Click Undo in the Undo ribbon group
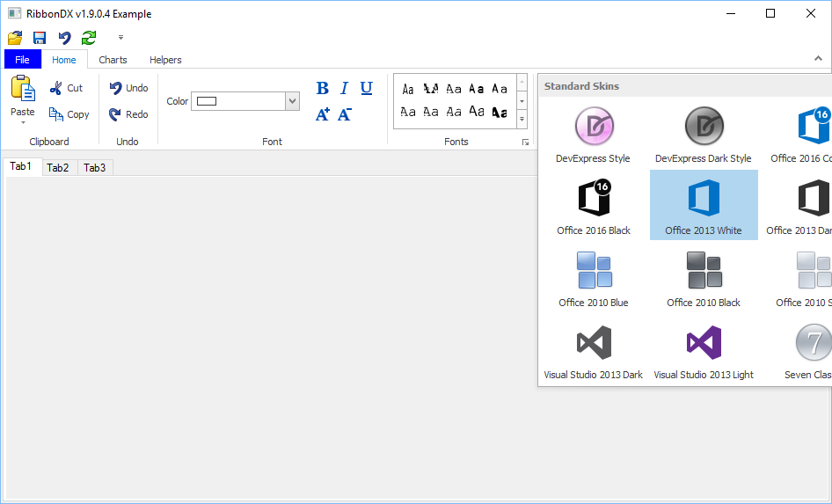832x504 pixels. click(x=128, y=88)
